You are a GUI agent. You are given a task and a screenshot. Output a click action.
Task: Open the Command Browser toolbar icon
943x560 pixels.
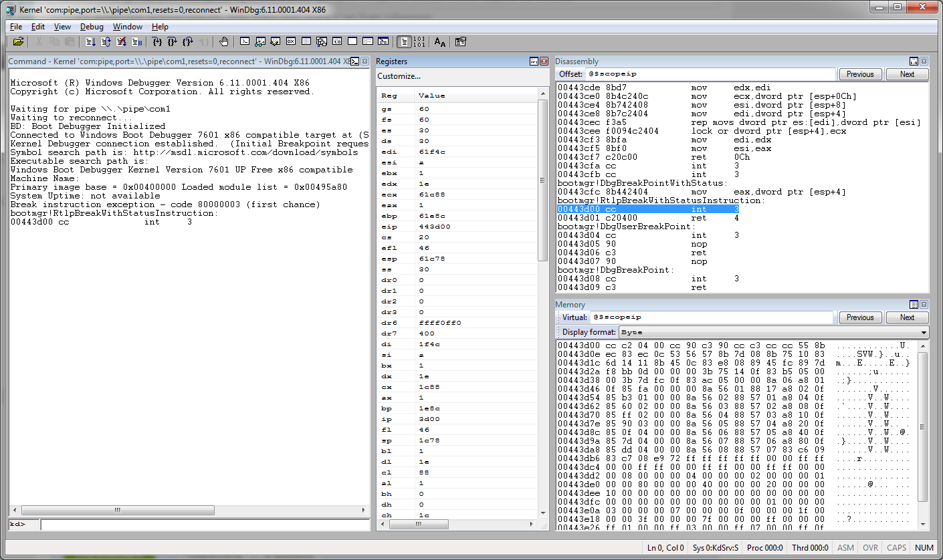pyautogui.click(x=383, y=41)
